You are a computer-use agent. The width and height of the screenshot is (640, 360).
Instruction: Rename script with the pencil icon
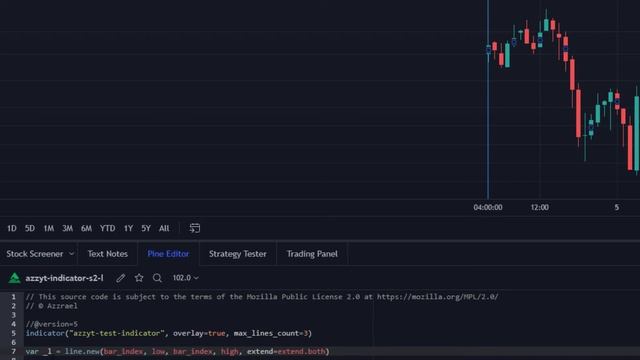click(120, 278)
